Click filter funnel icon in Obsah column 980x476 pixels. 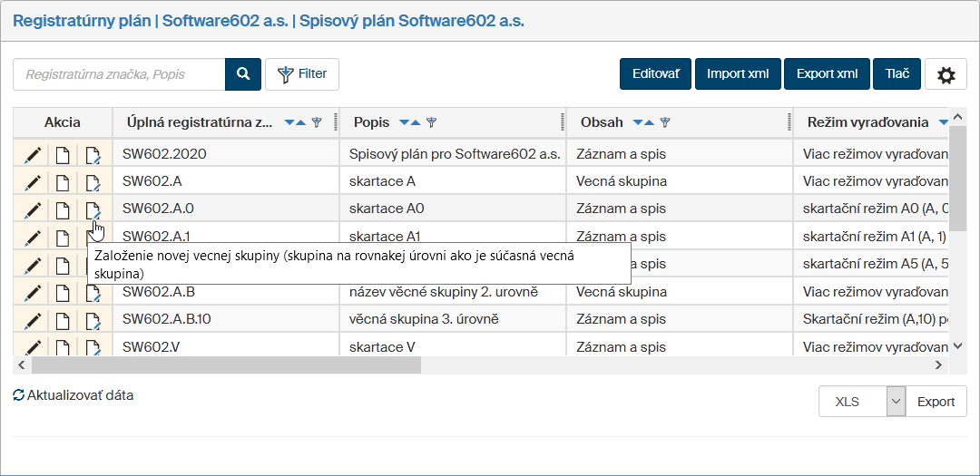(x=665, y=122)
